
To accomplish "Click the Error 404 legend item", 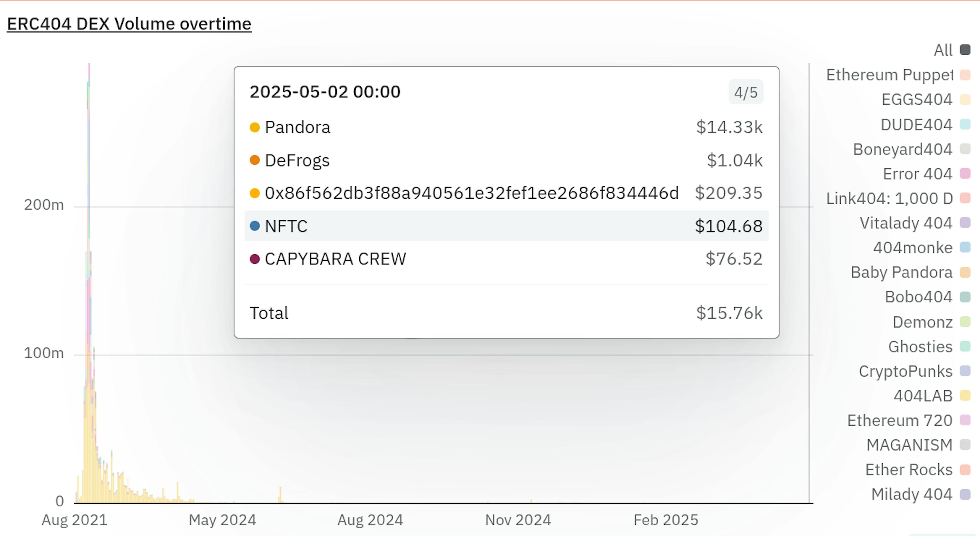I will [917, 174].
